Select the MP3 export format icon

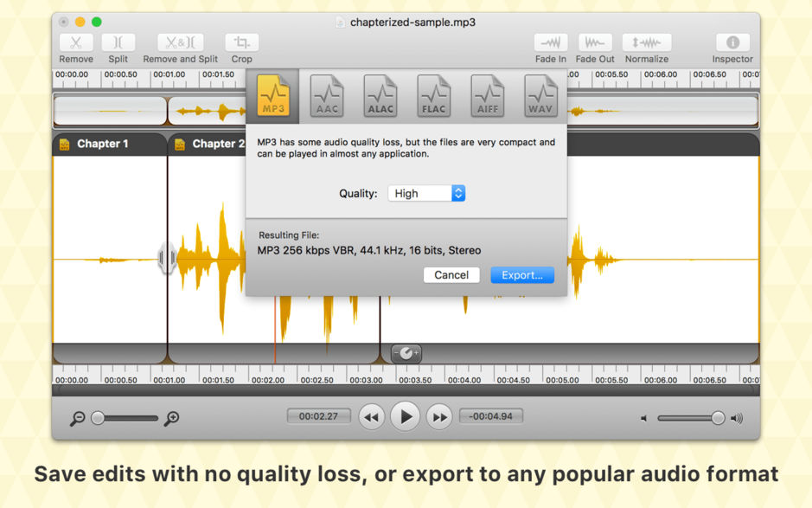[273, 96]
